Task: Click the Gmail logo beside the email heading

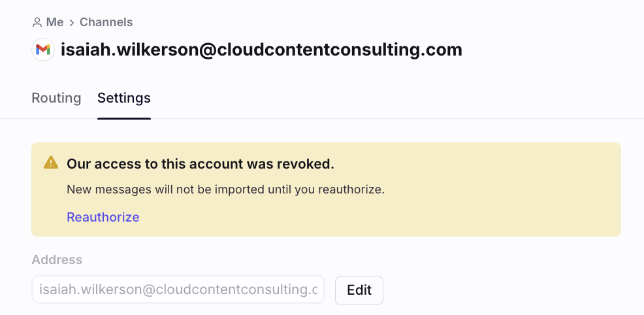Action: (x=43, y=50)
